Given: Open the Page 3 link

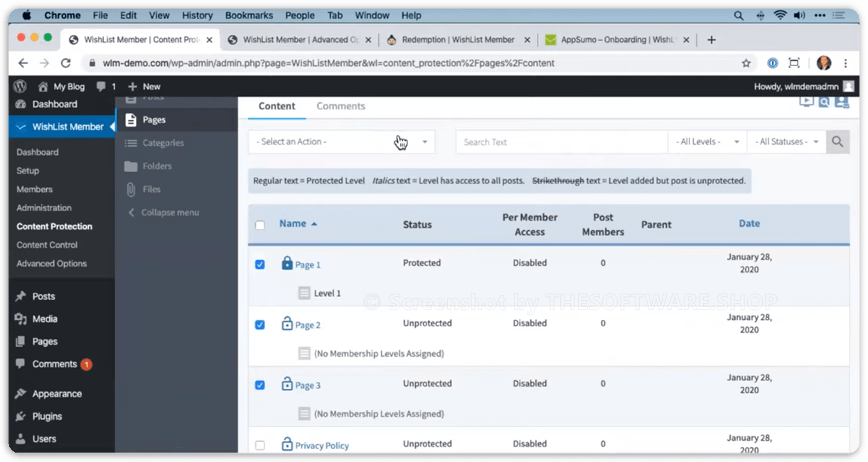Looking at the screenshot, I should [308, 386].
